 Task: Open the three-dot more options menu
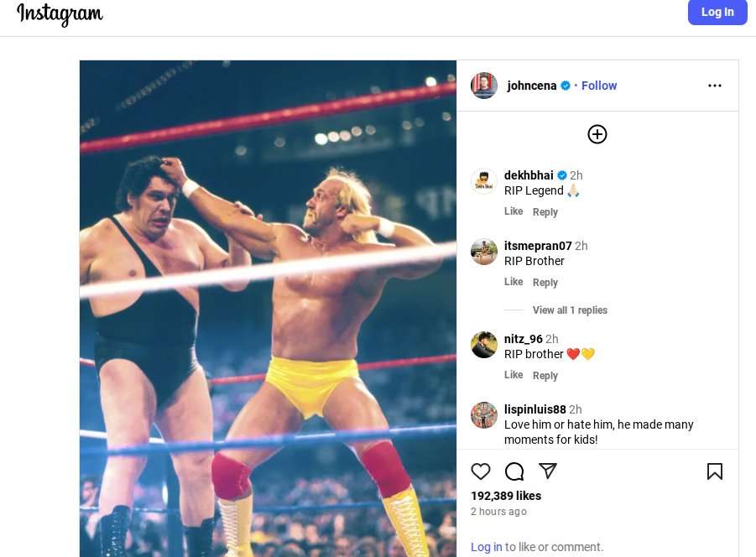point(715,86)
